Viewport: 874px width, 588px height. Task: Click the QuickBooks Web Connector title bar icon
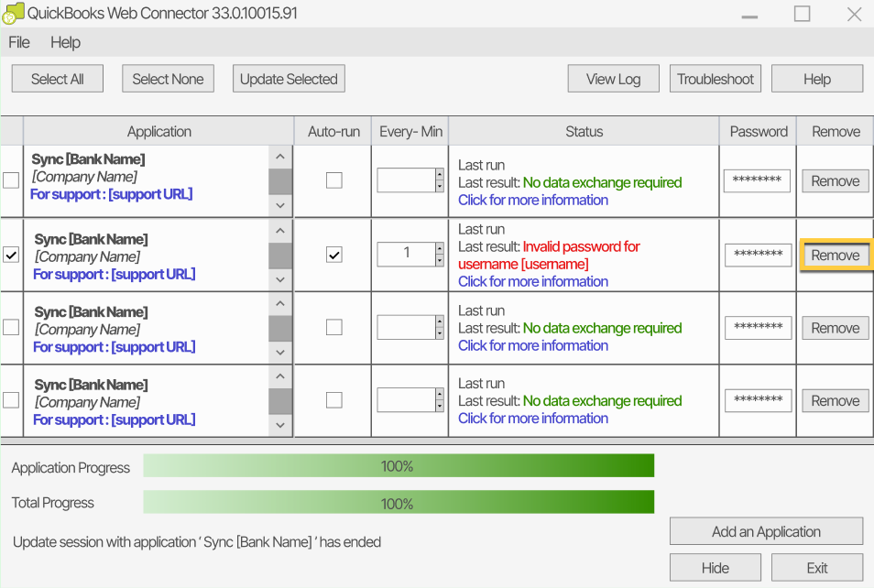tap(13, 14)
